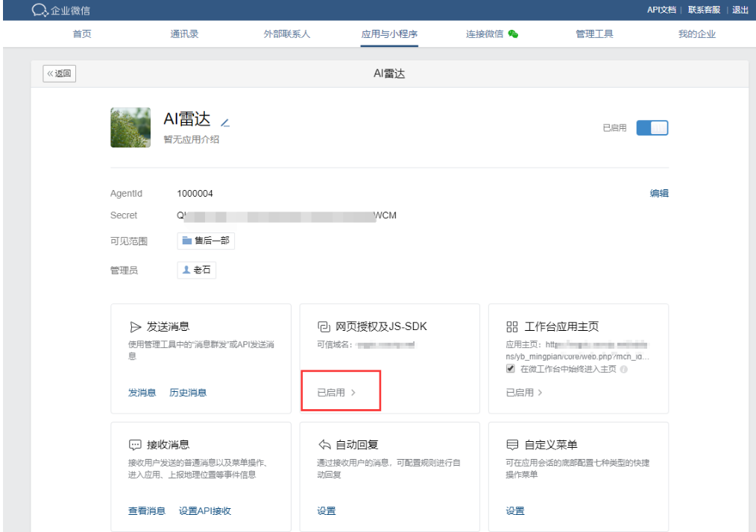Switch to 外部联系人 tab
The height and width of the screenshot is (532, 756).
pyautogui.click(x=287, y=34)
